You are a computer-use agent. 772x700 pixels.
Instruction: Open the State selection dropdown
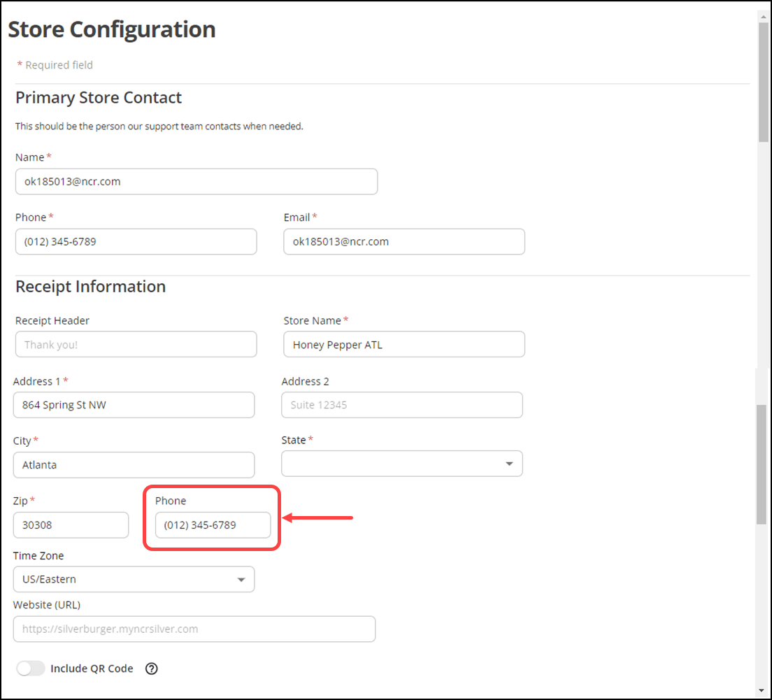click(x=402, y=464)
